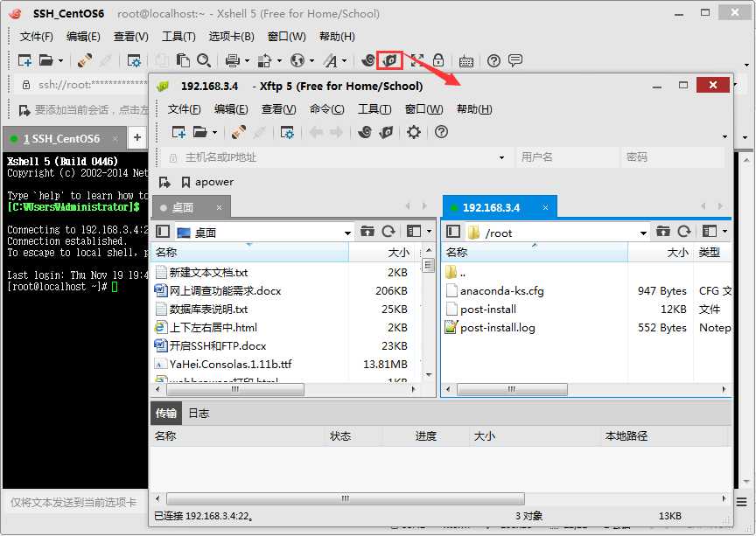
Task: Launch Xftp via the highlighted toolbar icon
Action: 389,60
